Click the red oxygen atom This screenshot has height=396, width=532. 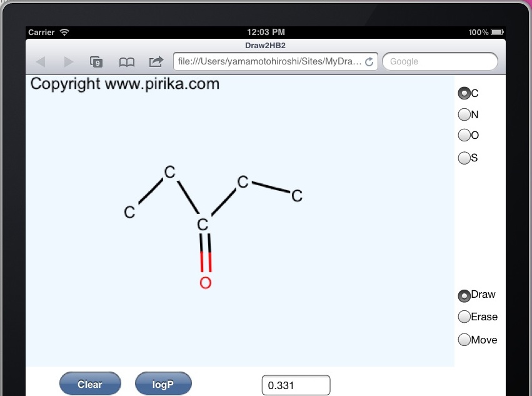click(x=206, y=283)
